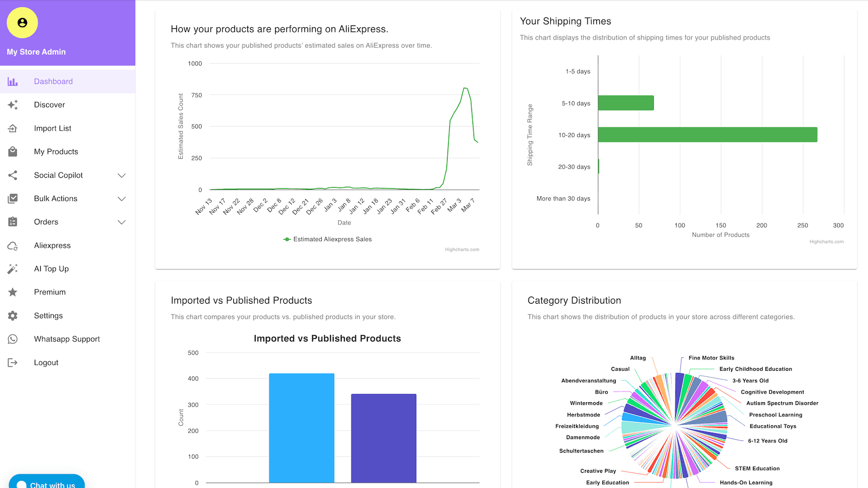This screenshot has height=488, width=868.
Task: Select Premium in the sidebar menu
Action: [x=50, y=292]
